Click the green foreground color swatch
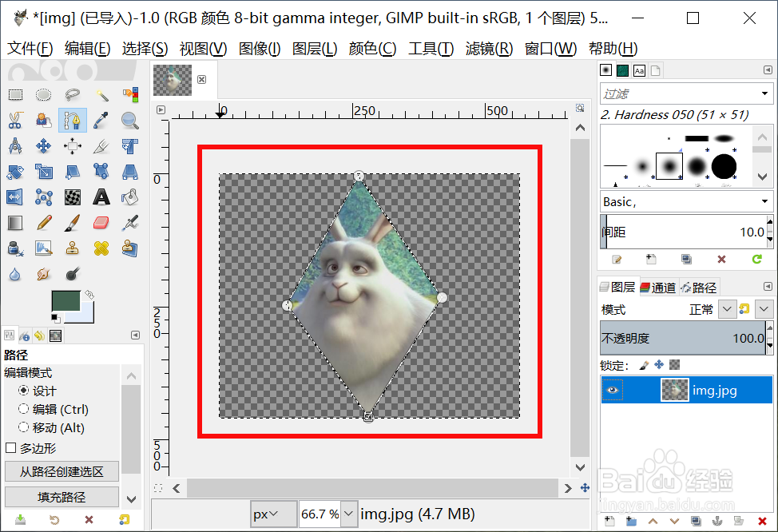Screen dimensions: 778x532 [65, 300]
